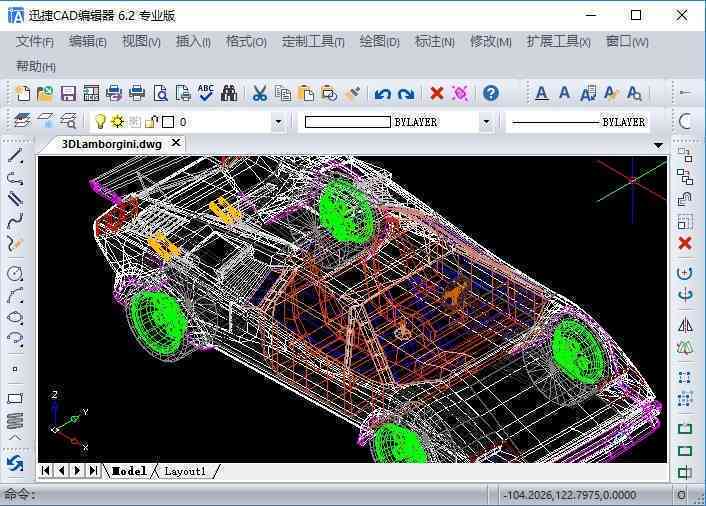
Task: Open help with blue question mark
Action: click(491, 93)
